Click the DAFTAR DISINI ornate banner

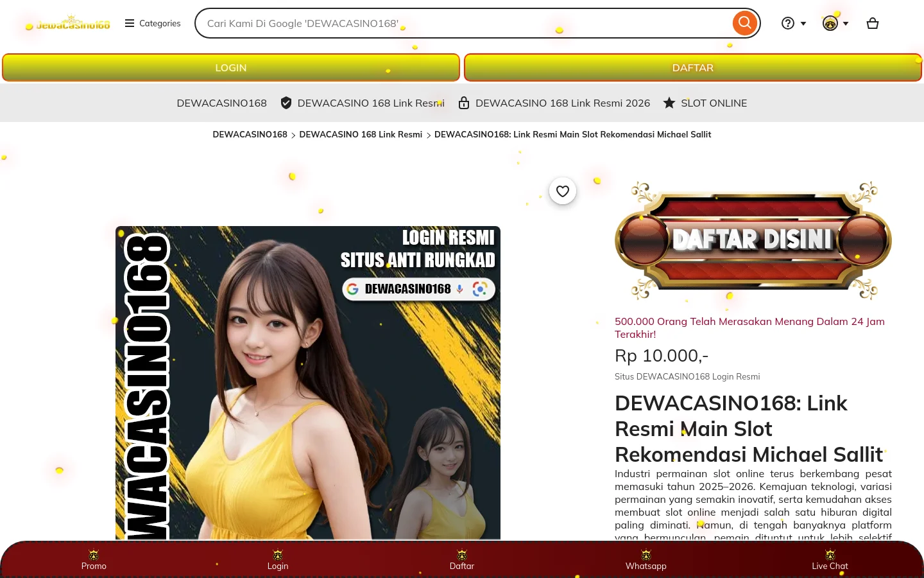click(x=753, y=240)
